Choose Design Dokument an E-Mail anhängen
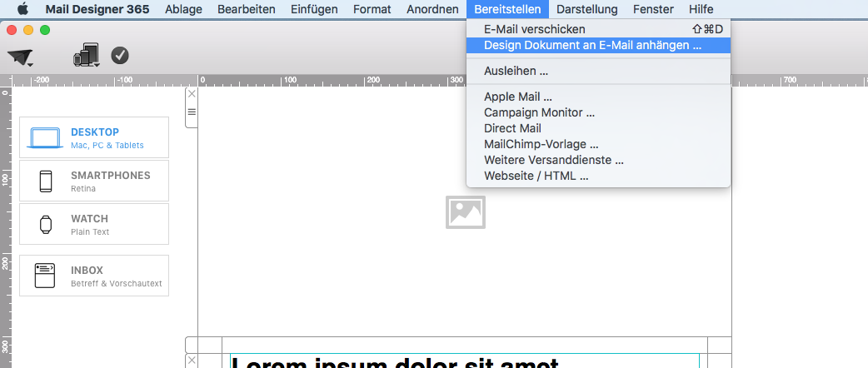This screenshot has height=368, width=868. click(598, 46)
